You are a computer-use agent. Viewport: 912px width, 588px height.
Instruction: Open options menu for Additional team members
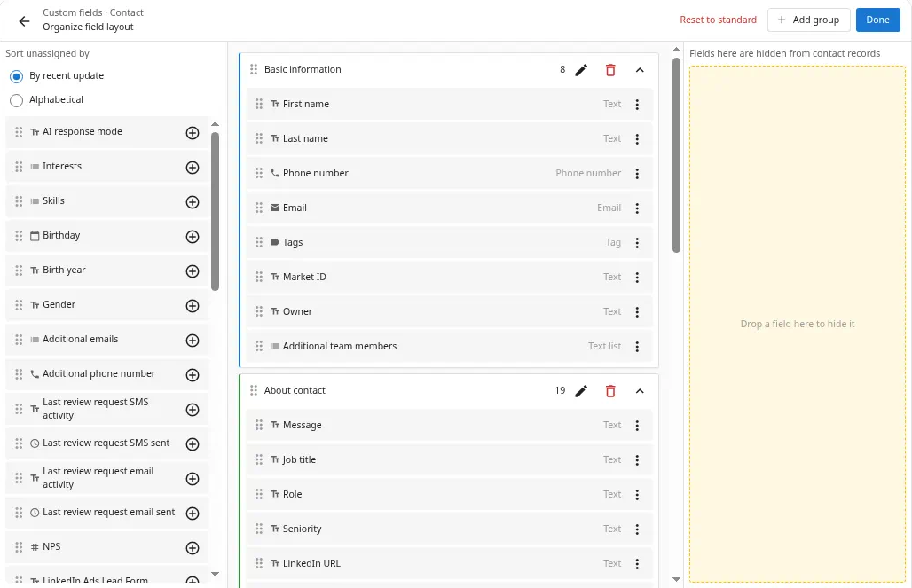pos(638,347)
